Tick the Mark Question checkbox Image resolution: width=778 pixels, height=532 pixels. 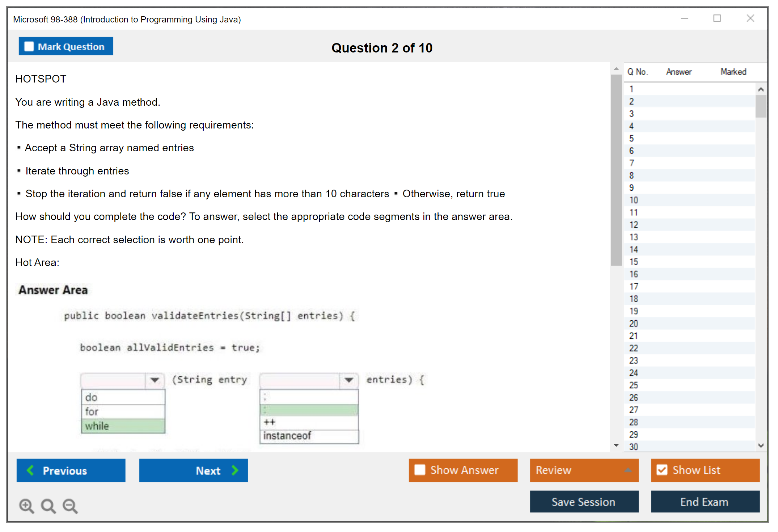tap(29, 46)
